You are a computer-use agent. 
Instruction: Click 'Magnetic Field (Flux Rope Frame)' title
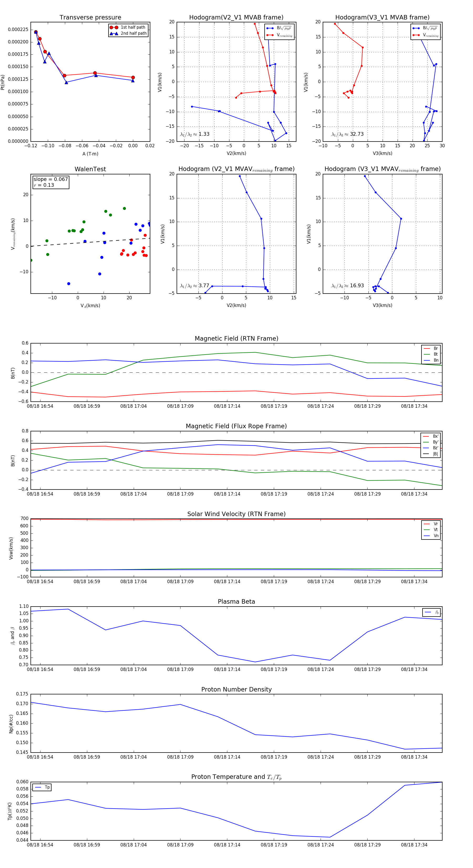click(x=236, y=426)
